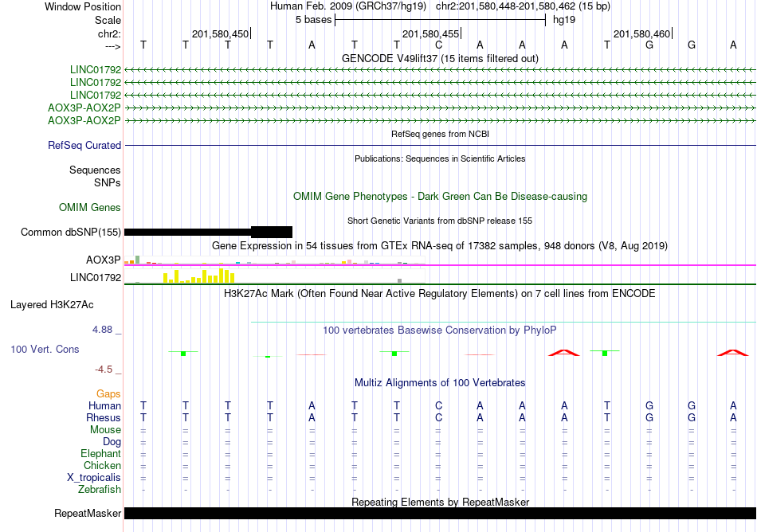Open 100 vertebrates Basewise Conservation by PhyloP title
The height and width of the screenshot is (532, 757).
click(440, 331)
